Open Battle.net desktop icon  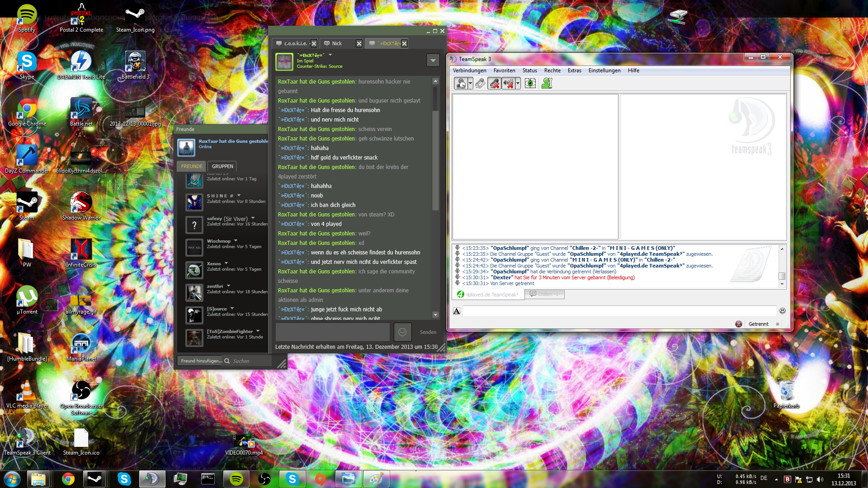[81, 112]
